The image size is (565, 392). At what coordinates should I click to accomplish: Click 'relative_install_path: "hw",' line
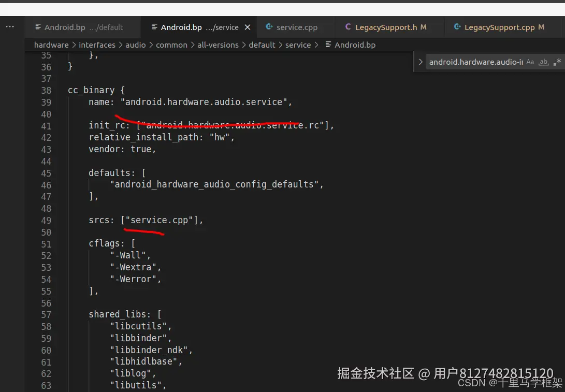[162, 137]
